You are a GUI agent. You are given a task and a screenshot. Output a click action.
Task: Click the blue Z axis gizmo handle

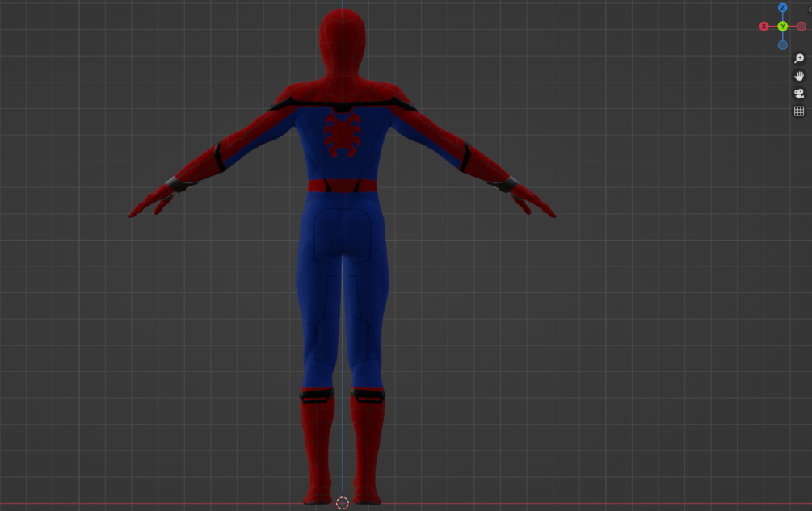782,8
